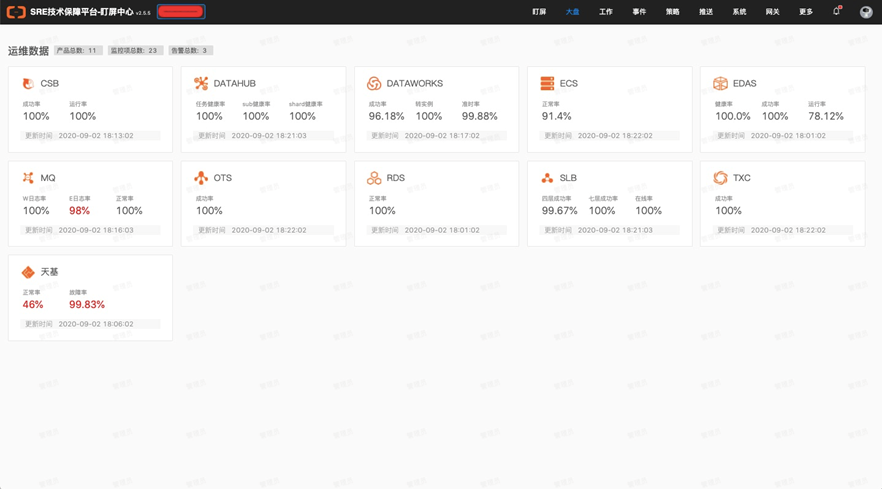Open the EDAS card title
Screen dimensions: 882x489
pos(744,83)
